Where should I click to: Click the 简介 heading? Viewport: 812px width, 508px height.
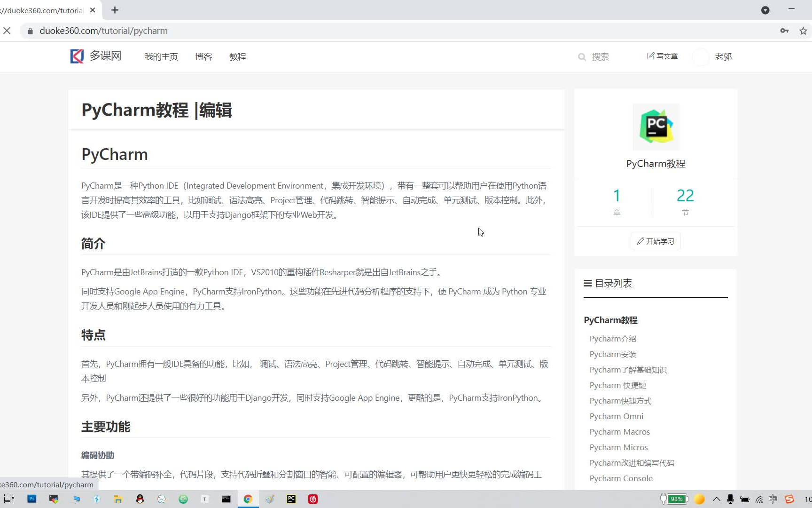93,244
